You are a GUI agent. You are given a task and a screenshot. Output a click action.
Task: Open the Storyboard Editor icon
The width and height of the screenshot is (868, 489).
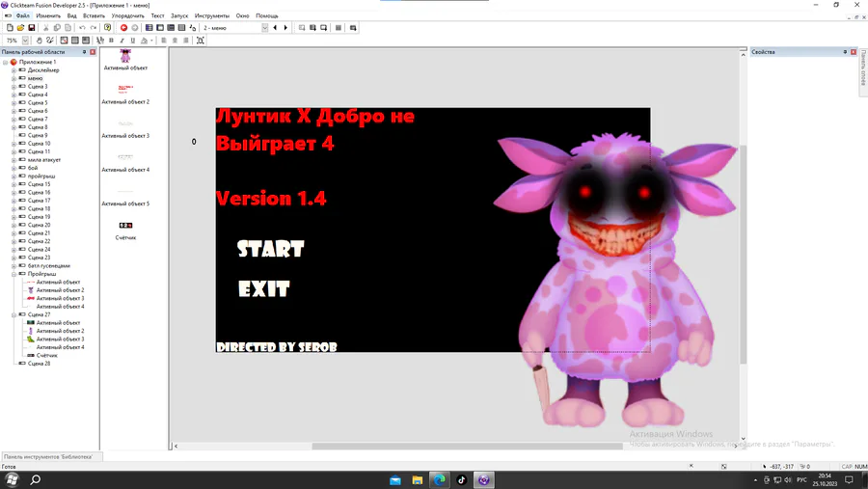tap(149, 28)
